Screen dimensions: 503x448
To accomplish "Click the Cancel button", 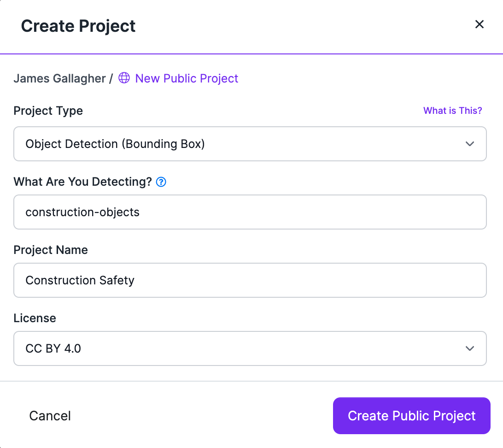I will point(50,416).
